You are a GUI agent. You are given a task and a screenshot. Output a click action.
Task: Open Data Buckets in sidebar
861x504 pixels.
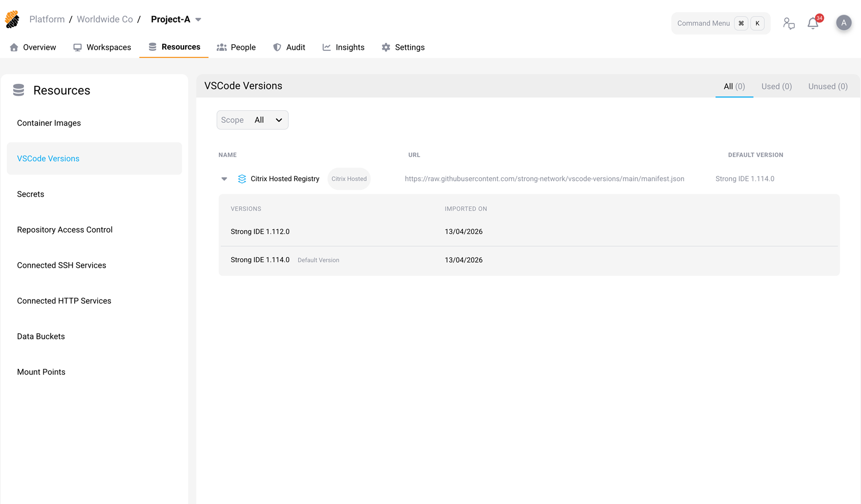point(41,336)
